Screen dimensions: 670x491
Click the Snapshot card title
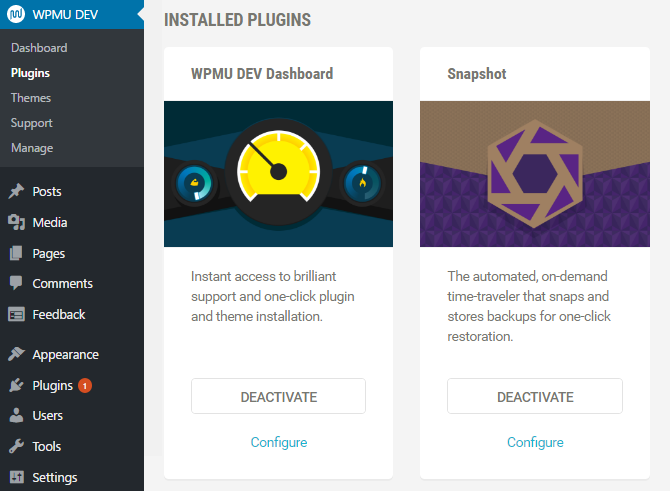477,74
